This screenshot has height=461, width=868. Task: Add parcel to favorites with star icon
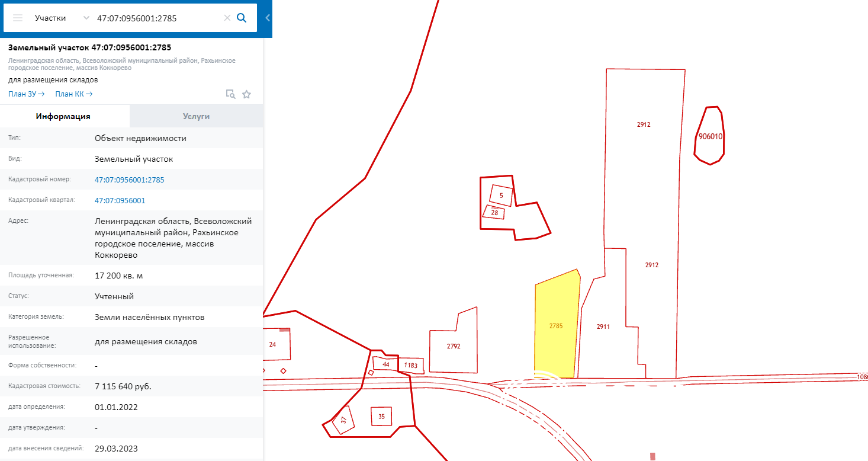coord(247,94)
